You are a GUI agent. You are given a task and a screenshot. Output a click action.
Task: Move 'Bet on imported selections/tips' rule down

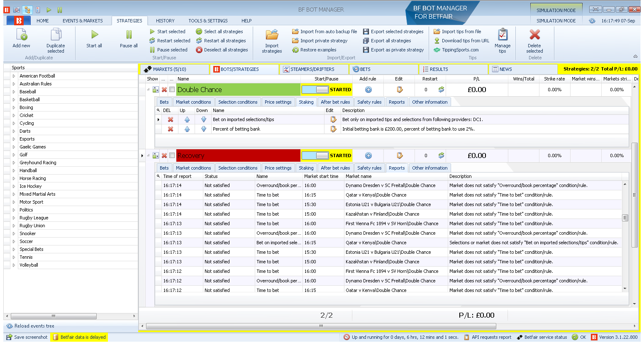click(204, 119)
